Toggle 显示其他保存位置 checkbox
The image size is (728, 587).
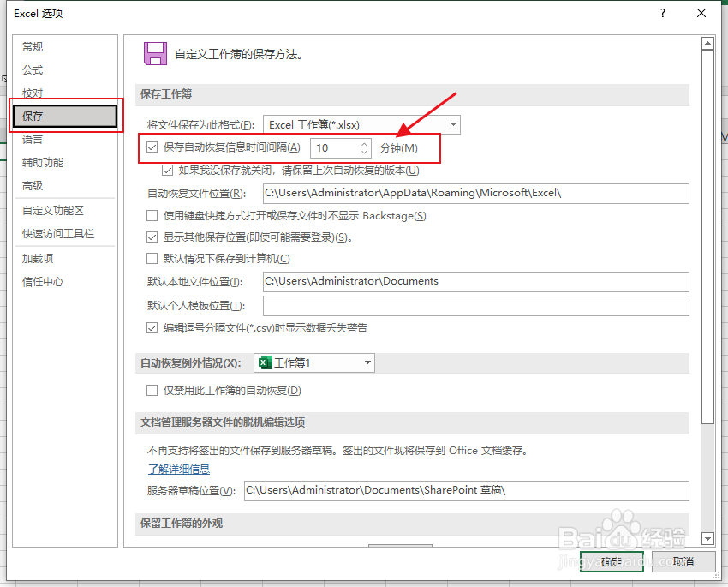[x=152, y=237]
